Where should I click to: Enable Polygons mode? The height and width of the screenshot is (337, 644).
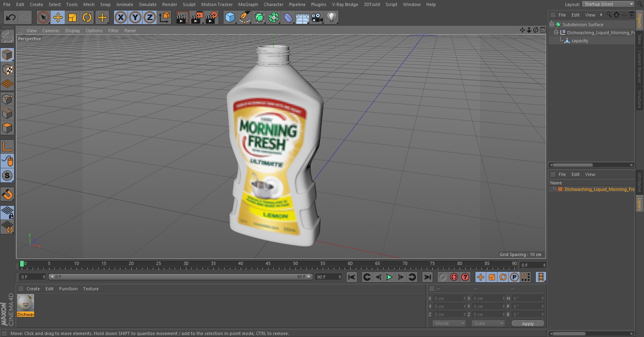pyautogui.click(x=7, y=128)
